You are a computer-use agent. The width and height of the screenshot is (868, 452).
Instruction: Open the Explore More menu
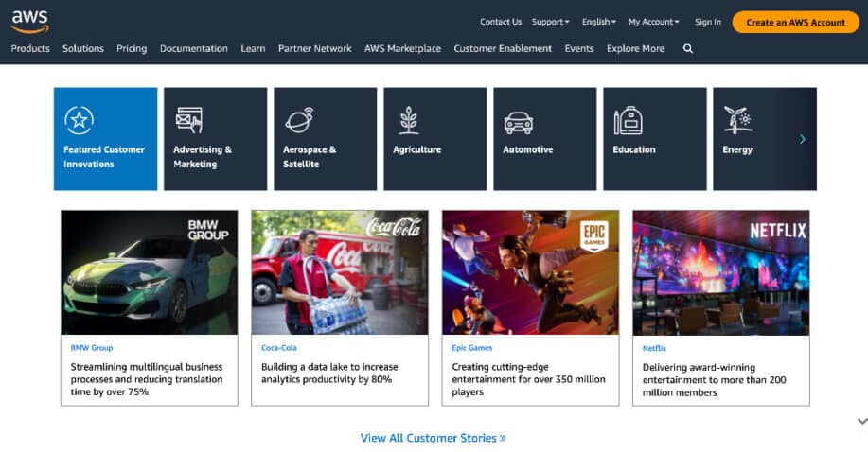click(635, 48)
